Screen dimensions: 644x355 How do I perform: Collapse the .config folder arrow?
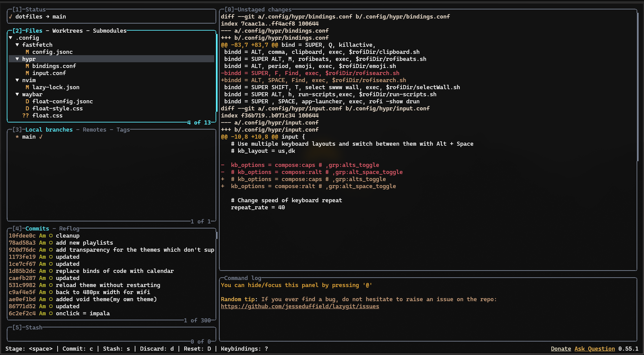click(x=10, y=38)
